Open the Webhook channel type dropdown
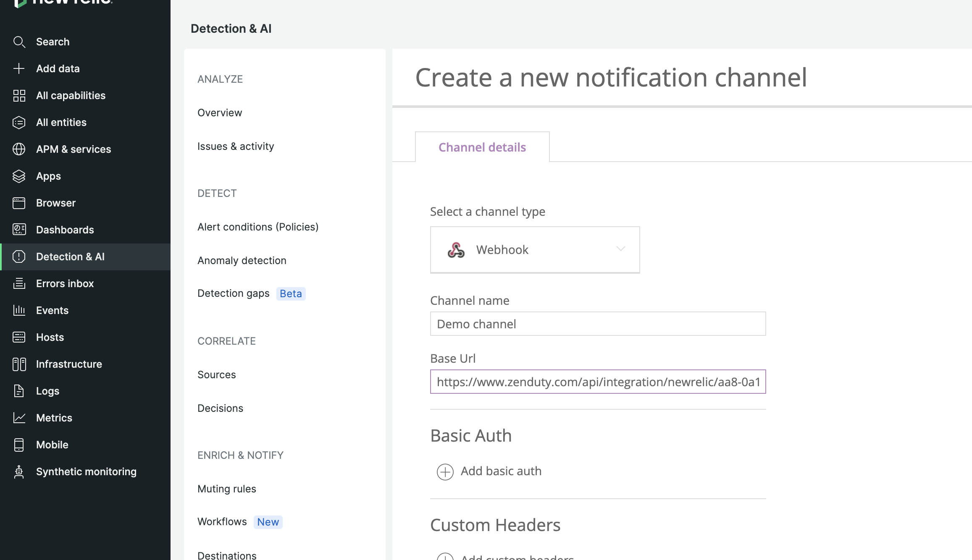972x560 pixels. coord(534,250)
